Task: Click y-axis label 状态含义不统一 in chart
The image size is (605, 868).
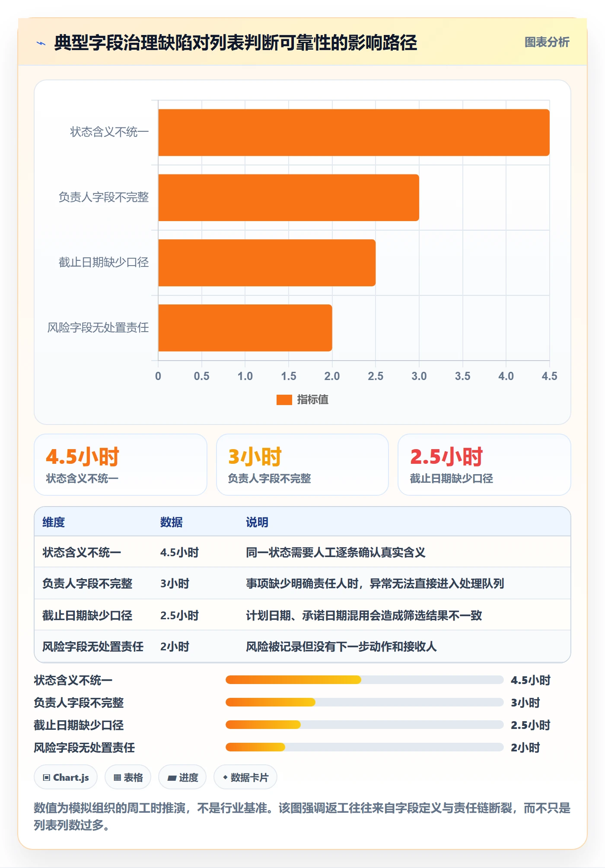Action: pos(109,132)
